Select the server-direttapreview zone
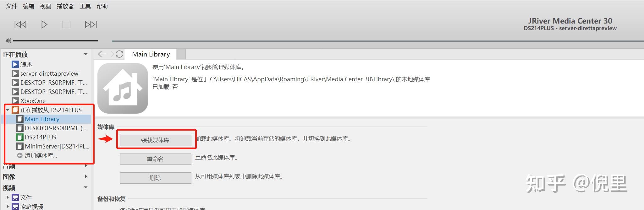This screenshot has width=644, height=210. (49, 73)
